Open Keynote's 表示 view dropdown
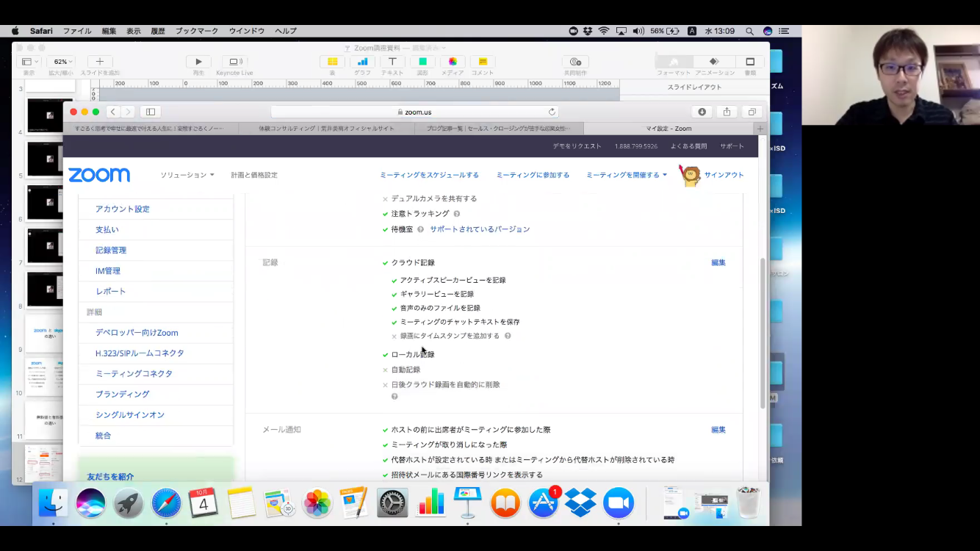Image resolution: width=980 pixels, height=551 pixels. pos(29,62)
